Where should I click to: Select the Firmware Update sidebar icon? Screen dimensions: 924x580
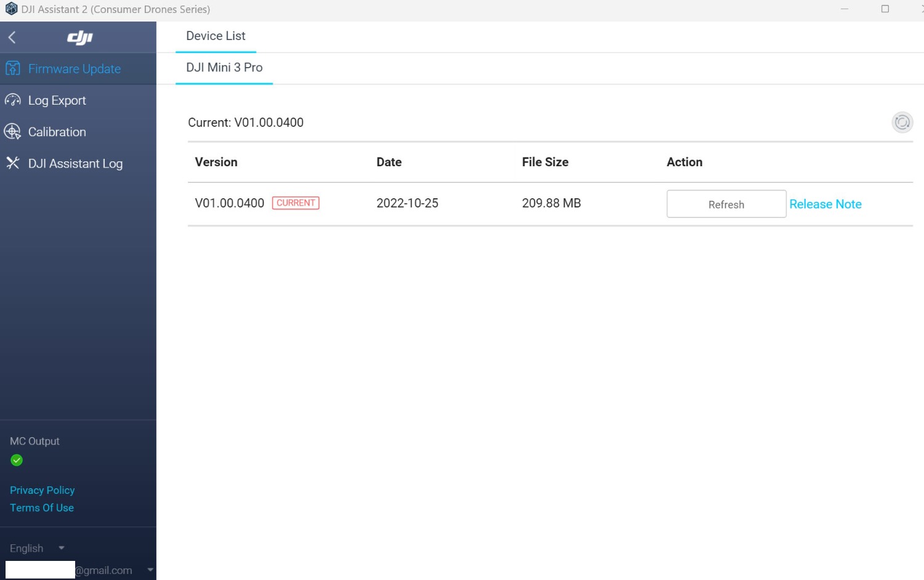click(x=12, y=68)
